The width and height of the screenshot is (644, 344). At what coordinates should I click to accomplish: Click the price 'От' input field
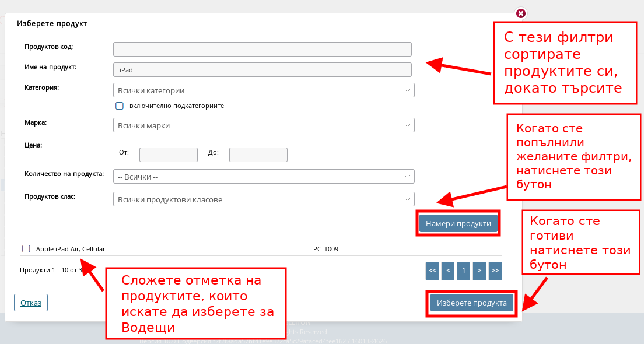pyautogui.click(x=169, y=155)
